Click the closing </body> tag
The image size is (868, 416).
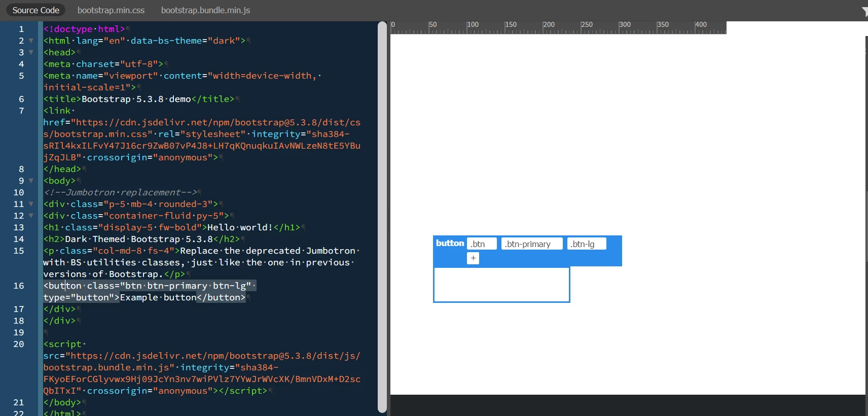pos(62,402)
